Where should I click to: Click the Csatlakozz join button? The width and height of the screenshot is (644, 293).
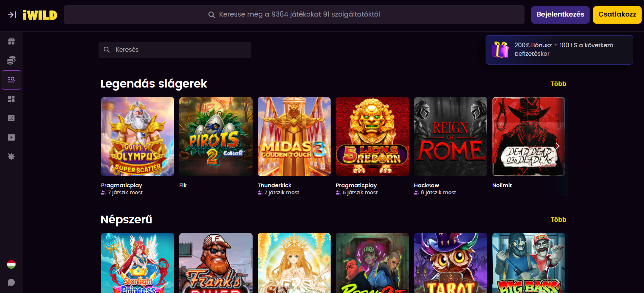tap(617, 15)
